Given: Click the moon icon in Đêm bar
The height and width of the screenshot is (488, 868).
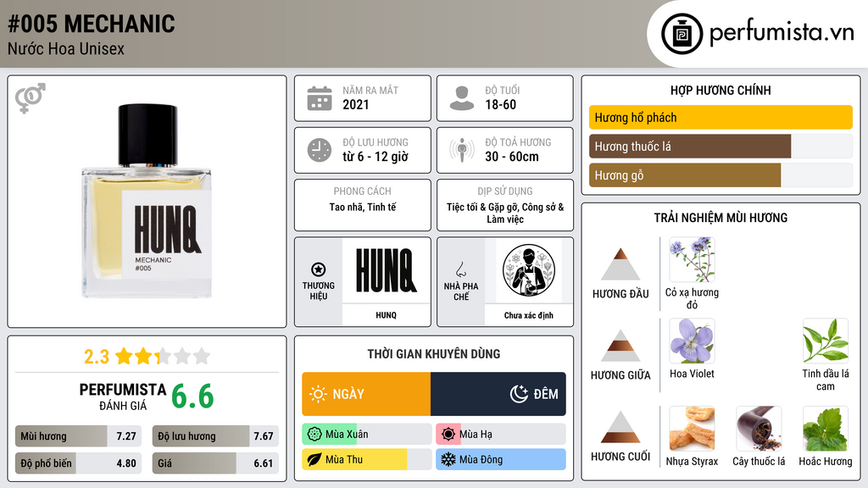Looking at the screenshot, I should point(519,394).
